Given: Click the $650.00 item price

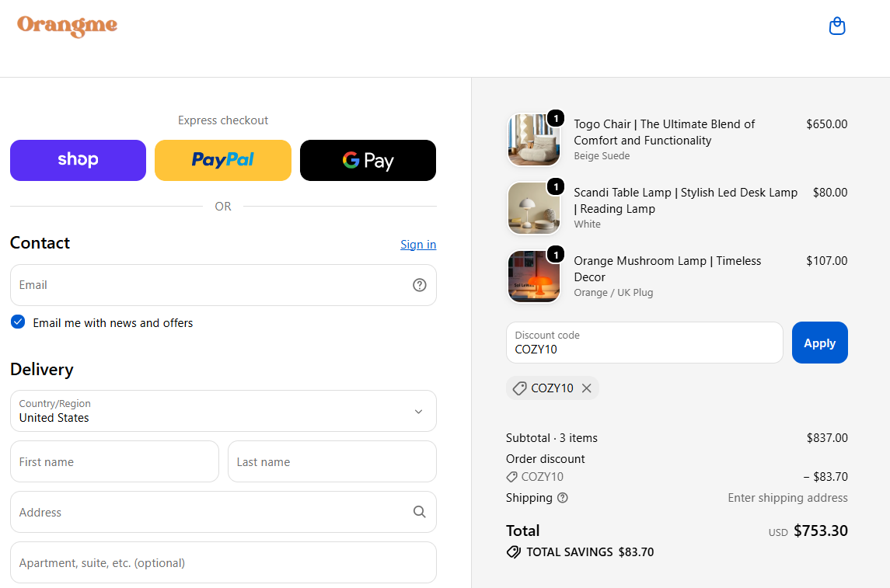Looking at the screenshot, I should [826, 124].
